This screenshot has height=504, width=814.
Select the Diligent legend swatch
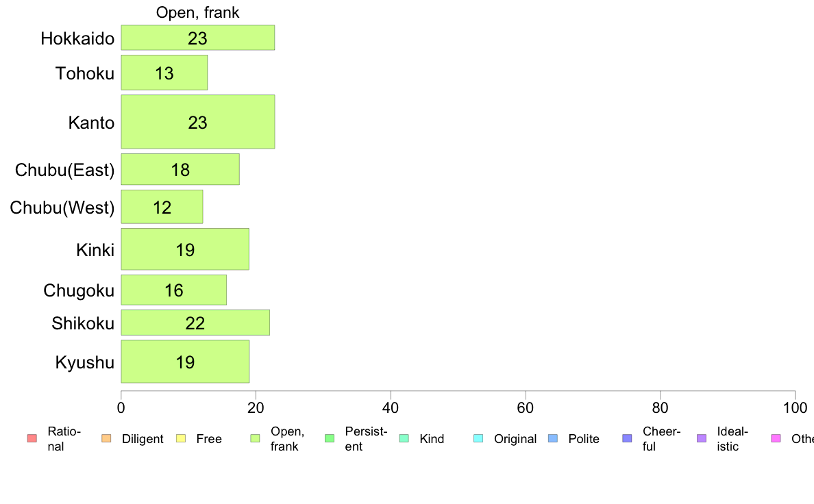[x=106, y=438]
